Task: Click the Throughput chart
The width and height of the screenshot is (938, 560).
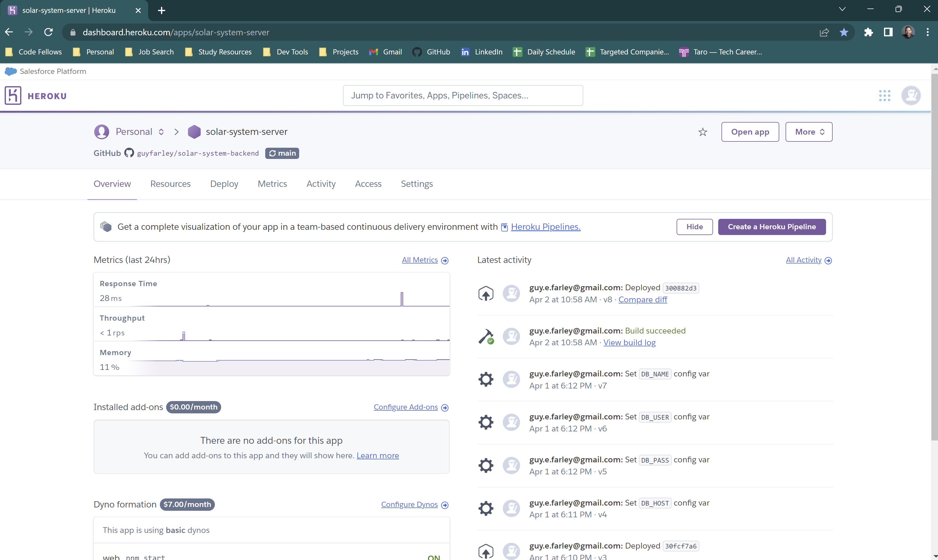Action: tap(272, 324)
